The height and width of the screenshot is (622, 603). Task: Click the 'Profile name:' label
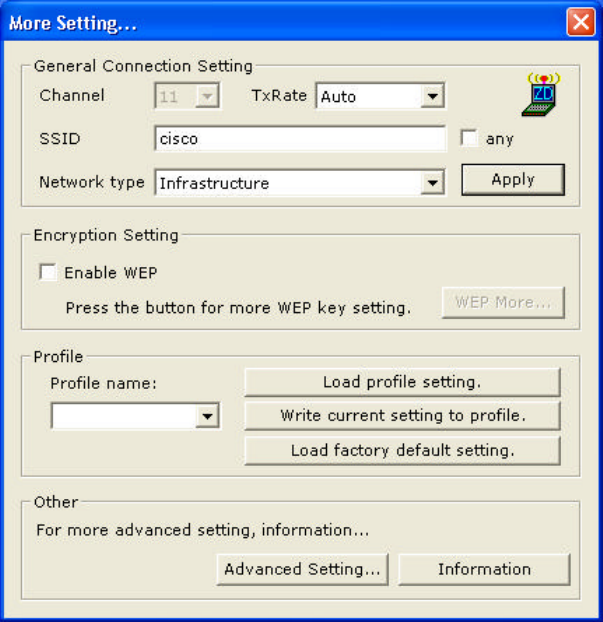[x=104, y=383]
